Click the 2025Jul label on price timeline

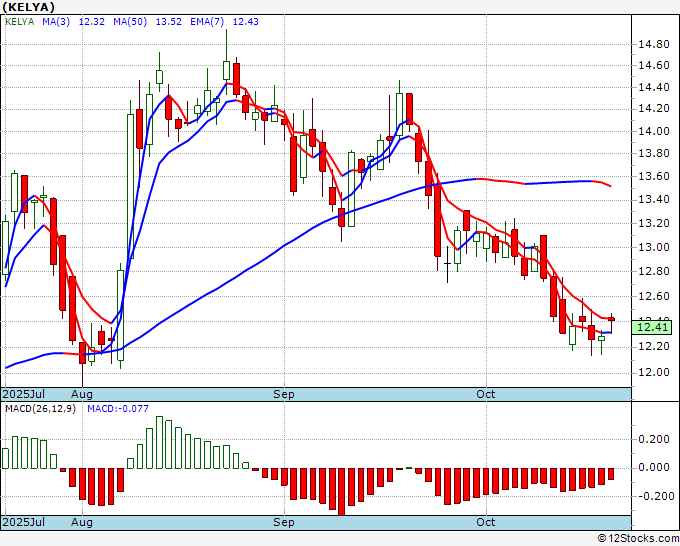22,394
